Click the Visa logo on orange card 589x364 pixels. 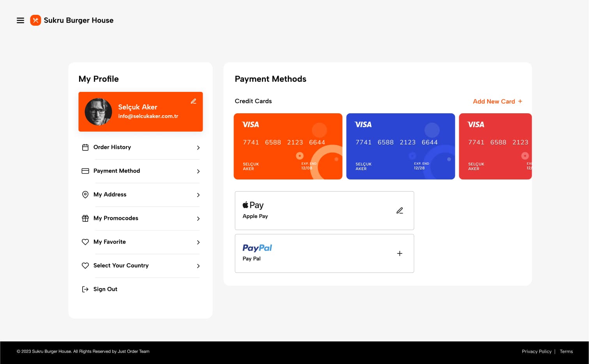250,125
